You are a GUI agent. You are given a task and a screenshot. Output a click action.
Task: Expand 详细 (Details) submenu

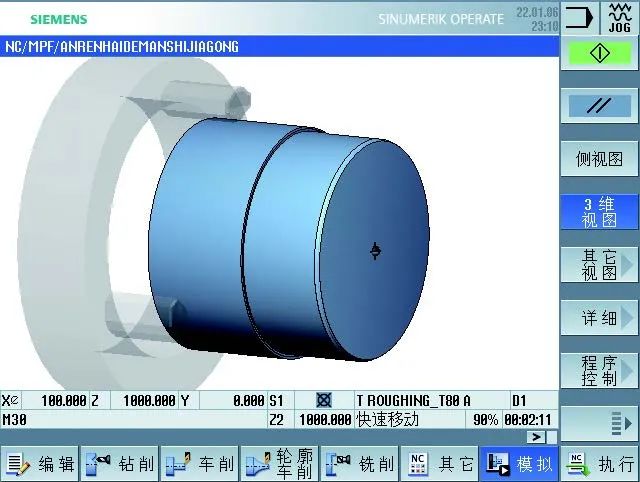click(599, 318)
